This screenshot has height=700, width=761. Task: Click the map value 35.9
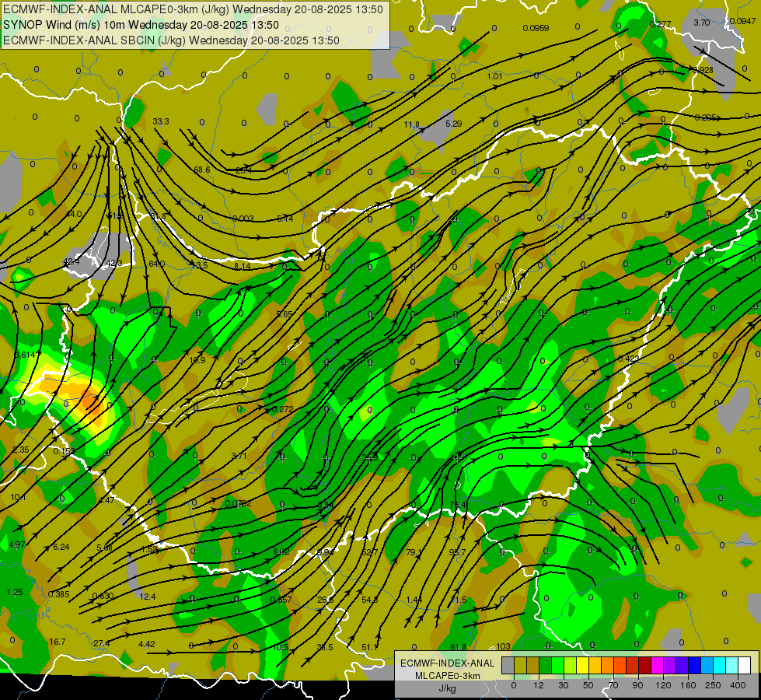[370, 457]
